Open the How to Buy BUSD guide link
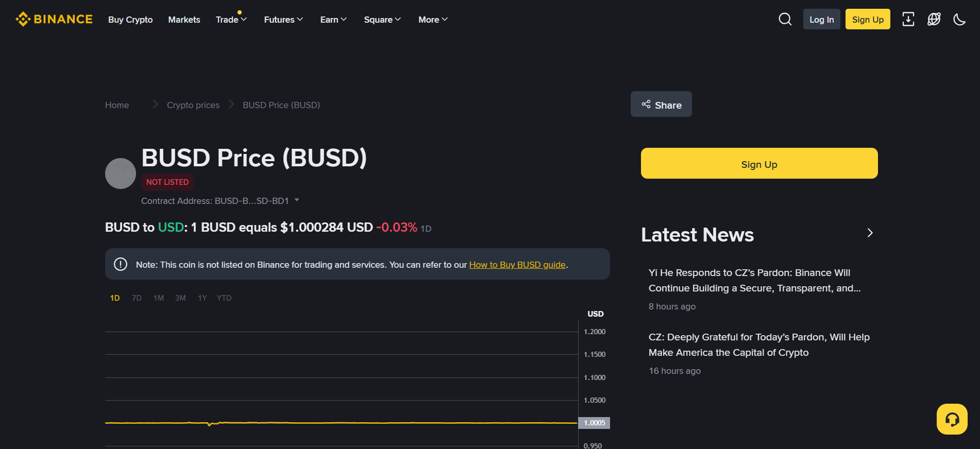 pos(517,265)
